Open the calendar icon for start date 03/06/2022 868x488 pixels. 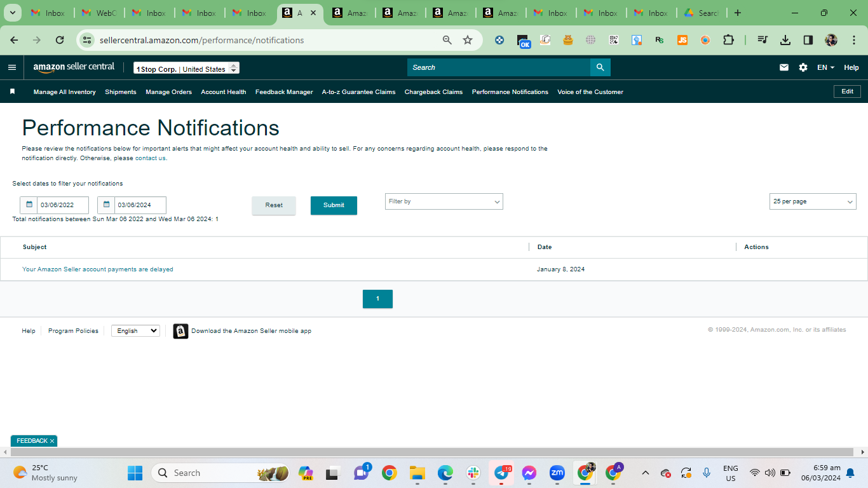(x=29, y=205)
